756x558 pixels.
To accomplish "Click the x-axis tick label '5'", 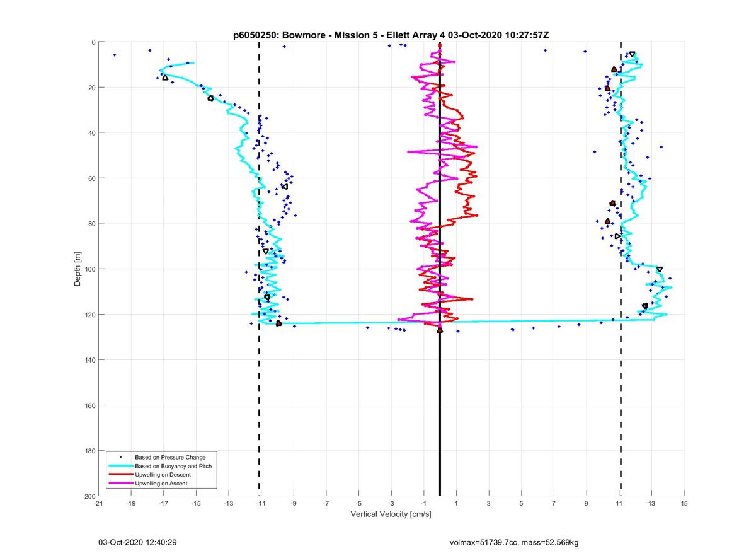I will tap(522, 504).
